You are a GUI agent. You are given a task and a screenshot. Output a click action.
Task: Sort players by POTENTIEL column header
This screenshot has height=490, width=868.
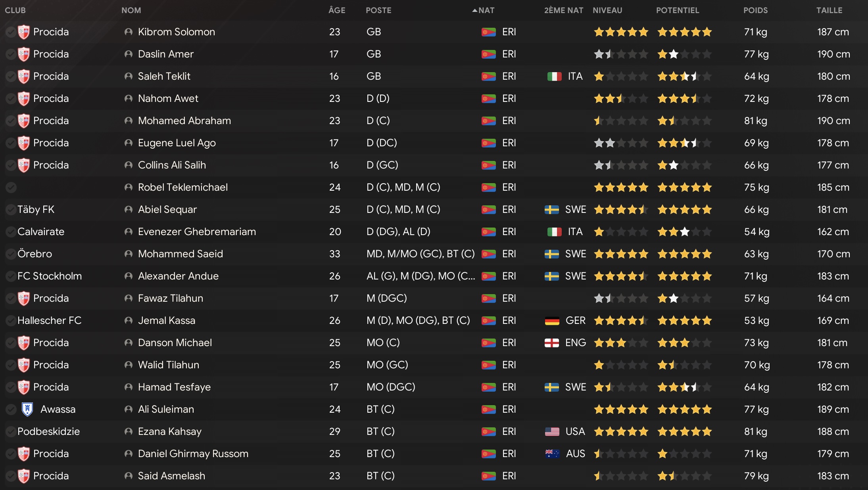pyautogui.click(x=677, y=10)
